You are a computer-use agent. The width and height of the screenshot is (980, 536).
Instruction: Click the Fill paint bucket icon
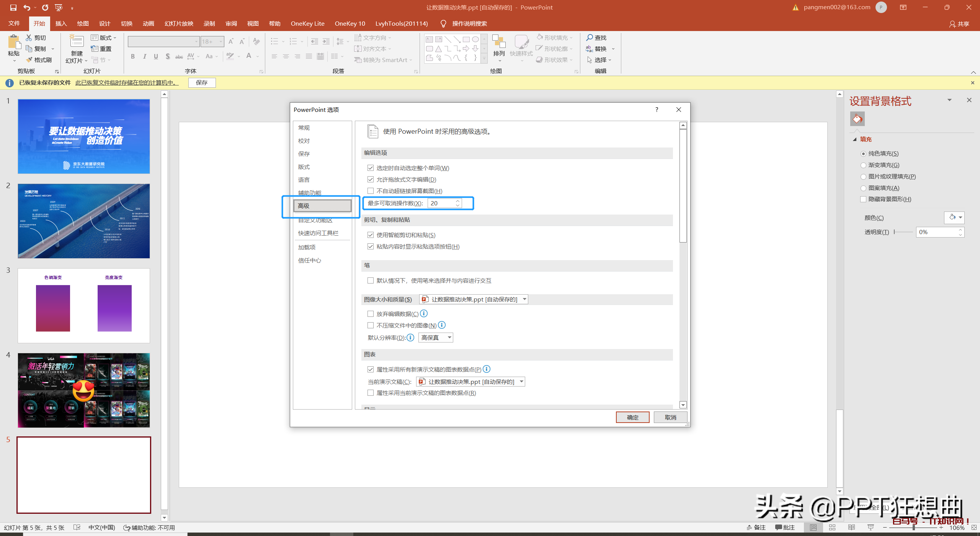coord(857,119)
